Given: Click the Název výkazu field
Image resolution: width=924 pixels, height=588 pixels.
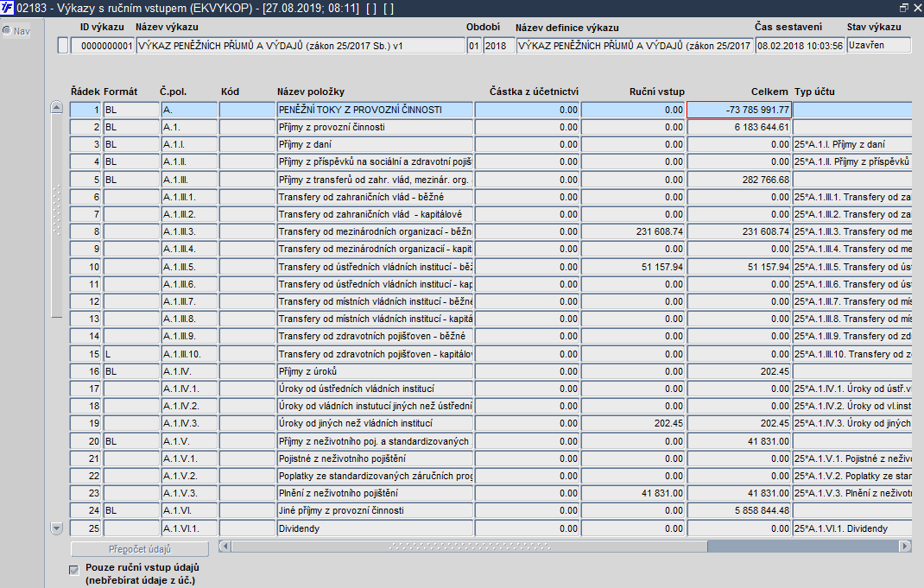Looking at the screenshot, I should (301, 46).
